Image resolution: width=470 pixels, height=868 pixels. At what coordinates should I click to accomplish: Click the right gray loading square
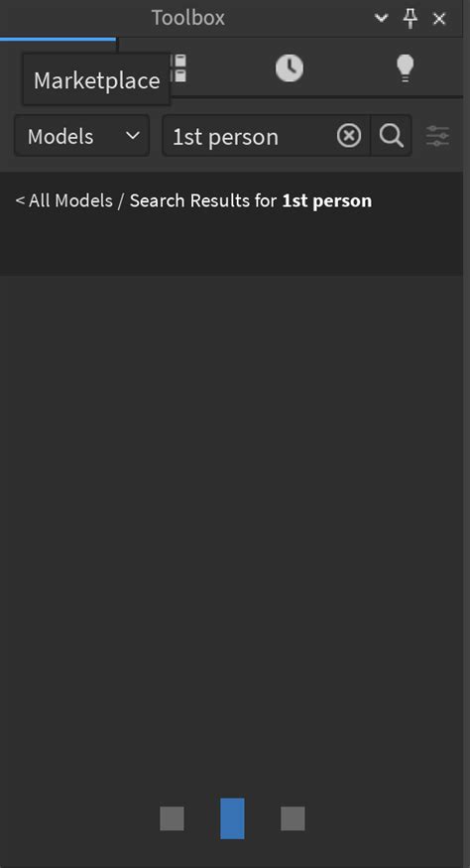(x=293, y=818)
